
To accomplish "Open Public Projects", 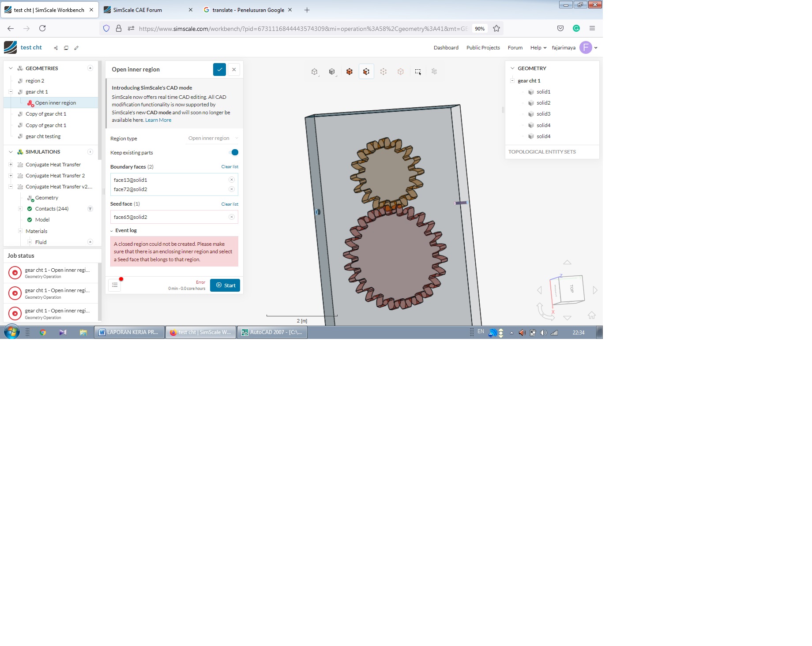I will (483, 48).
